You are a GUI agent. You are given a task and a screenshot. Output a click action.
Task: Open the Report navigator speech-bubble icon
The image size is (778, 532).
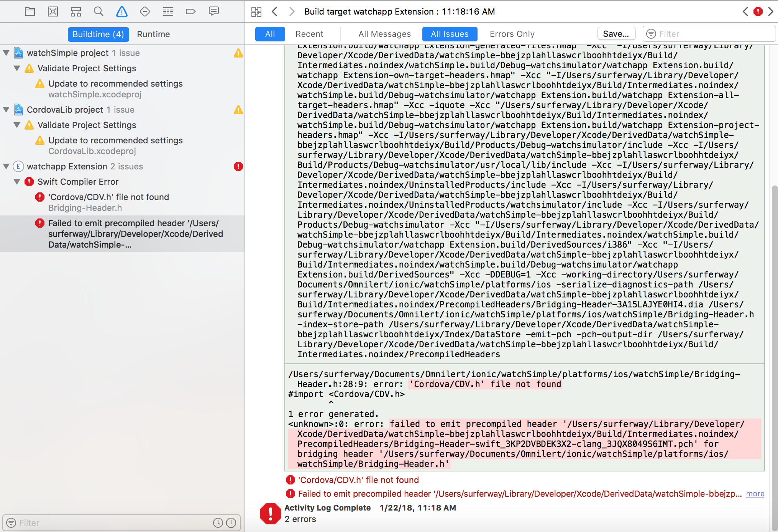pyautogui.click(x=213, y=11)
